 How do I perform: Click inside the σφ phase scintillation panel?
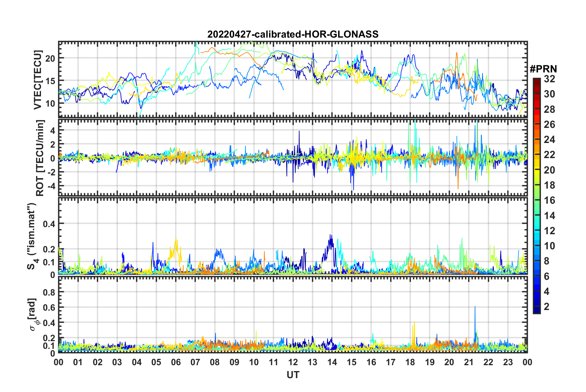pos(293,314)
